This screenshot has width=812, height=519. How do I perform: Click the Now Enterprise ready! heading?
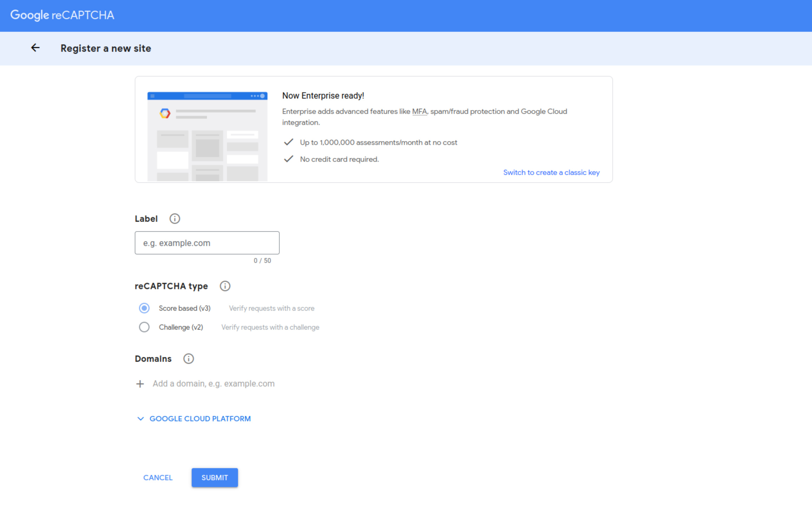[x=323, y=95]
